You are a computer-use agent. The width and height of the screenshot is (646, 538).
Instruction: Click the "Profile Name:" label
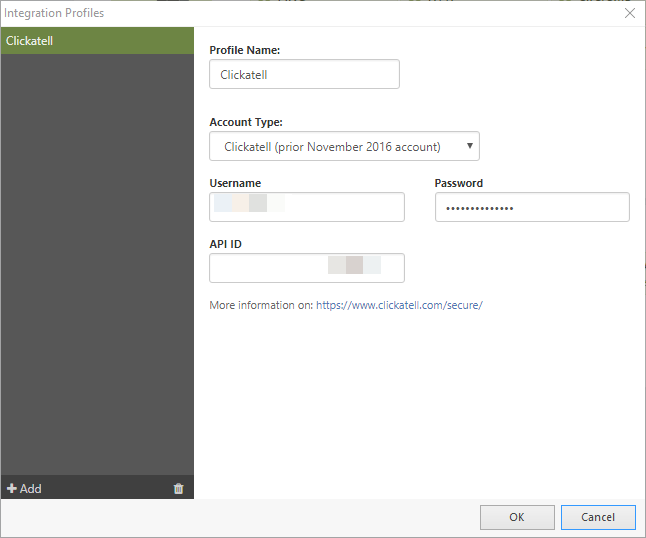[245, 50]
